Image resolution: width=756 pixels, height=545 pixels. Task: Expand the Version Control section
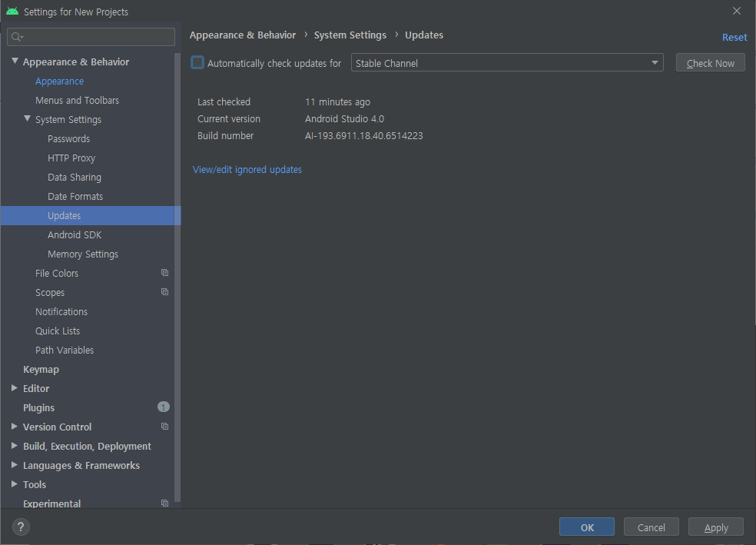pos(15,427)
